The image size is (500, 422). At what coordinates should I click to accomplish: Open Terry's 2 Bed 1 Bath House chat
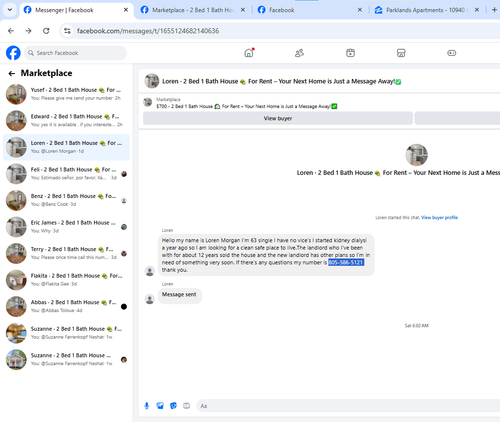(x=66, y=253)
